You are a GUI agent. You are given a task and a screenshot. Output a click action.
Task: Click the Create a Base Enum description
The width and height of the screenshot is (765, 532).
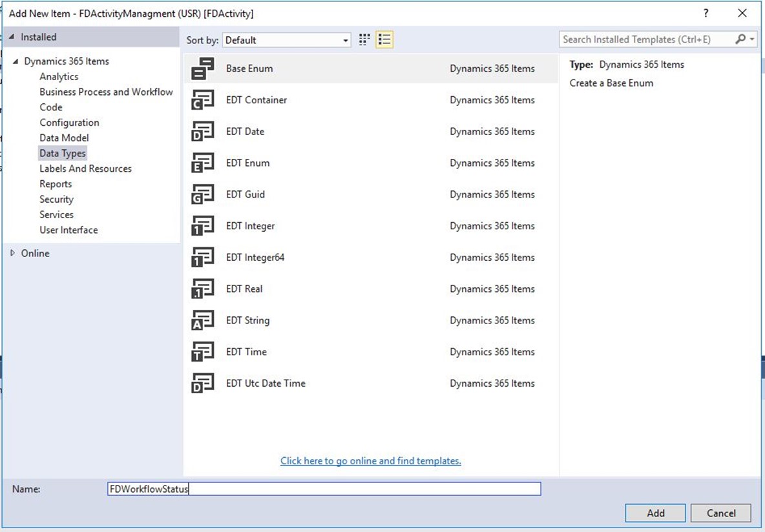tap(611, 83)
